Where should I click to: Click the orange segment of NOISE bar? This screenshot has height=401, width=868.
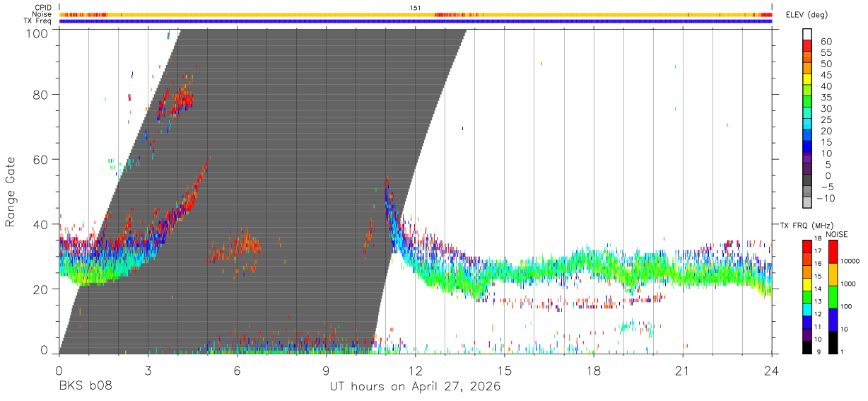coord(832,274)
